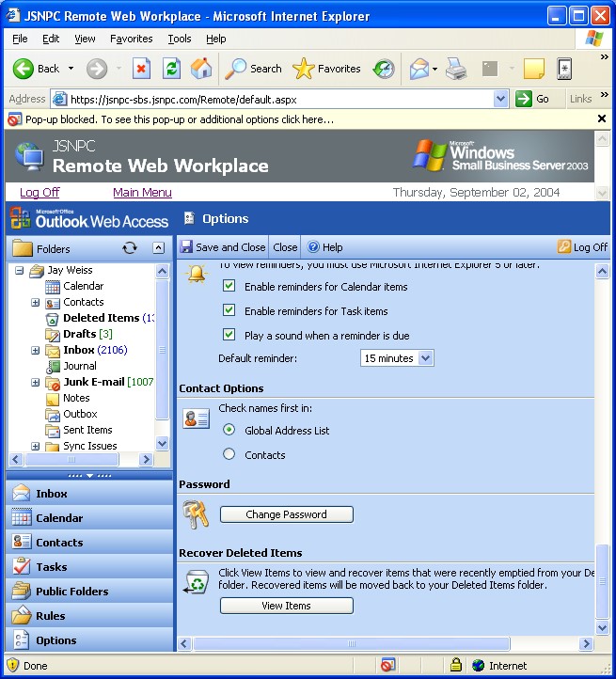Click the Main Menu link
The height and width of the screenshot is (679, 616).
(x=142, y=192)
